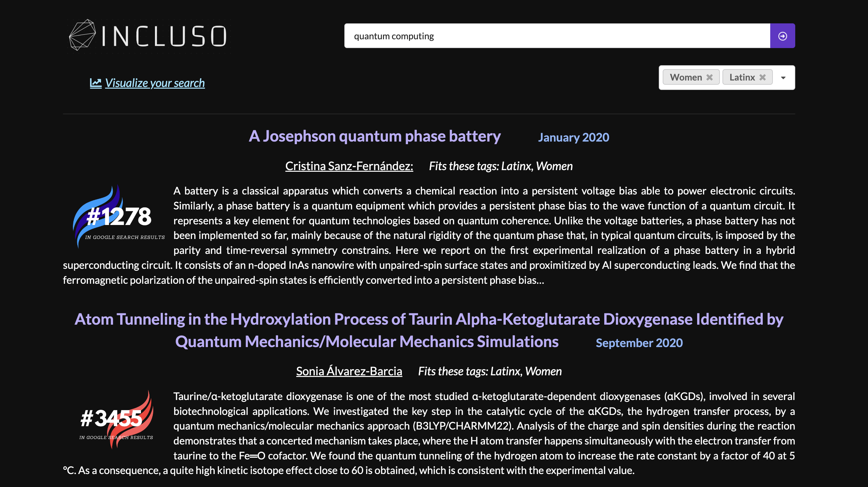Click the #3455 Google search rank badge
Screen dimensions: 868x487
[116, 419]
